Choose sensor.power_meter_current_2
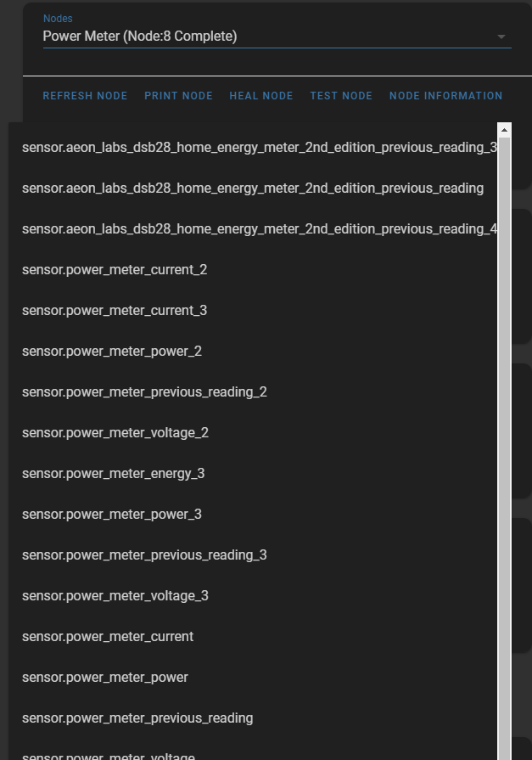Image resolution: width=532 pixels, height=760 pixels. (x=115, y=270)
